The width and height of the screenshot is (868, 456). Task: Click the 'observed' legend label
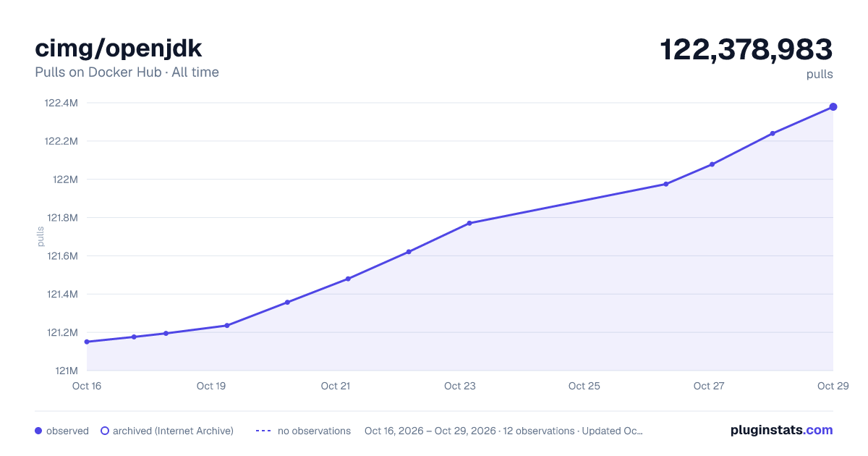pos(67,431)
